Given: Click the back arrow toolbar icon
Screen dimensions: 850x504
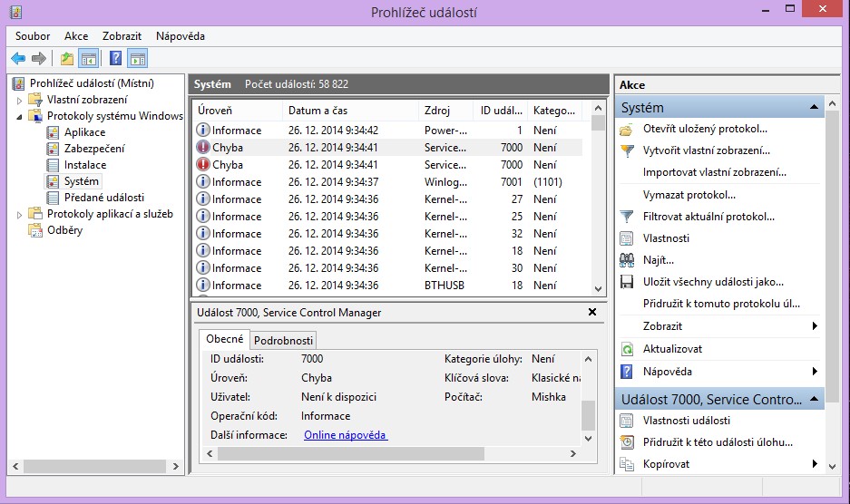Looking at the screenshot, I should click(18, 59).
